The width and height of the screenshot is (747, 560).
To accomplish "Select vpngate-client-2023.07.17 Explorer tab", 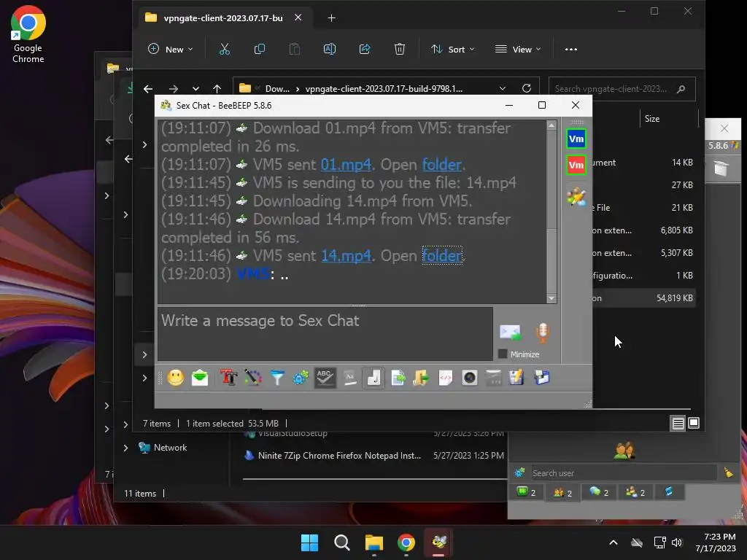I will (x=223, y=18).
